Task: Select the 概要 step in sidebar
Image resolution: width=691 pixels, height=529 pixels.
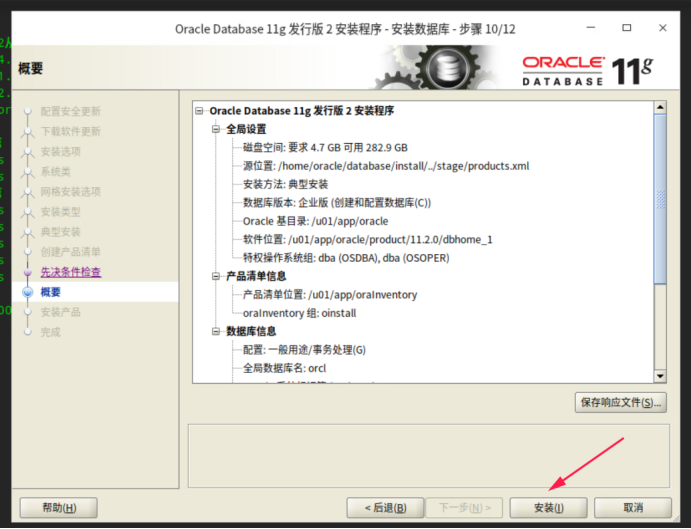Action: 51,292
